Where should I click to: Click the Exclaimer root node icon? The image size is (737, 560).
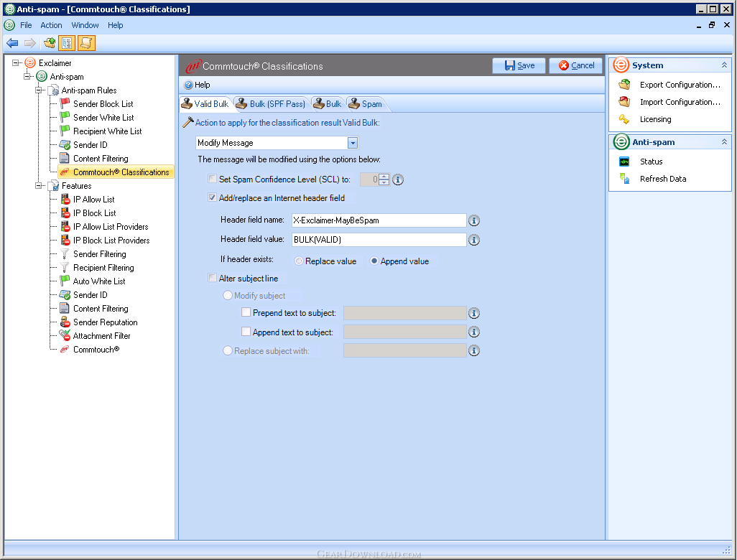(30, 62)
